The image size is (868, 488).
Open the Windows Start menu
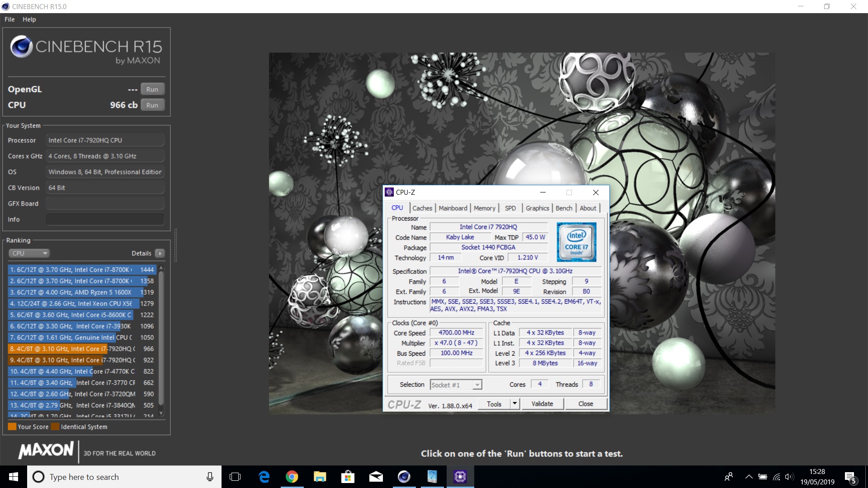pyautogui.click(x=14, y=477)
